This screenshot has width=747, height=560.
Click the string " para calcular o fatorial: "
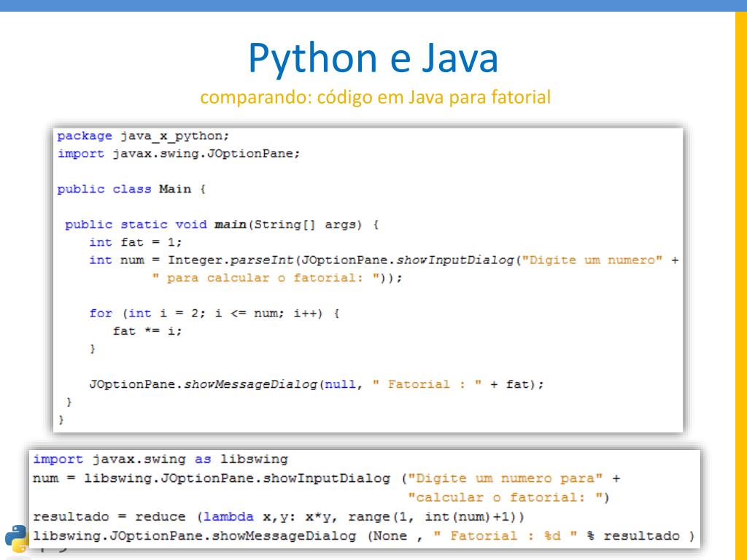click(266, 278)
